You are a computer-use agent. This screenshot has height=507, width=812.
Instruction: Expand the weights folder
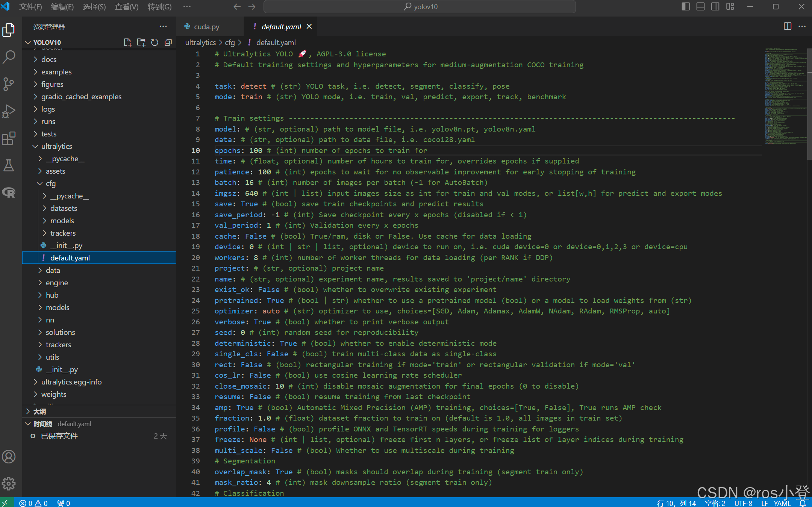[99, 394]
